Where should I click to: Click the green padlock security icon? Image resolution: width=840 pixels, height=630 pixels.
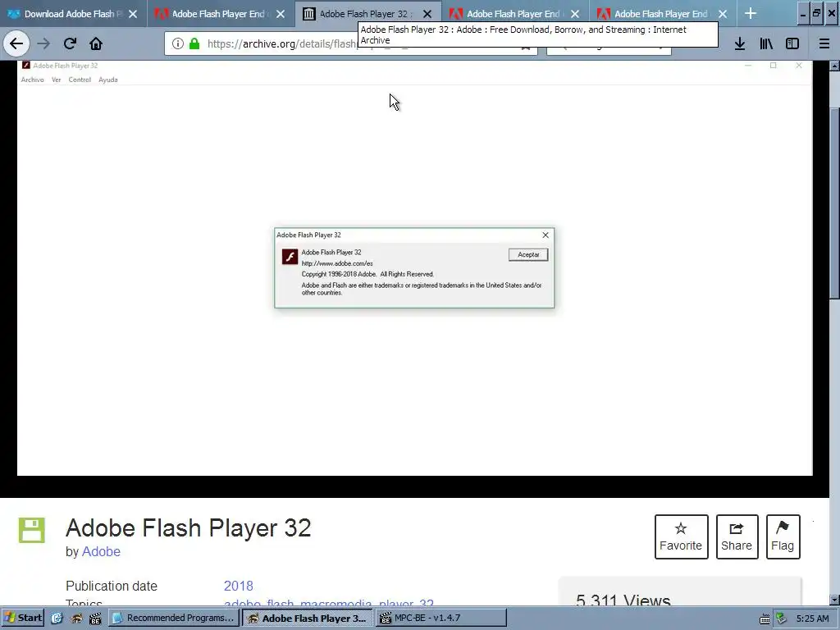(194, 43)
